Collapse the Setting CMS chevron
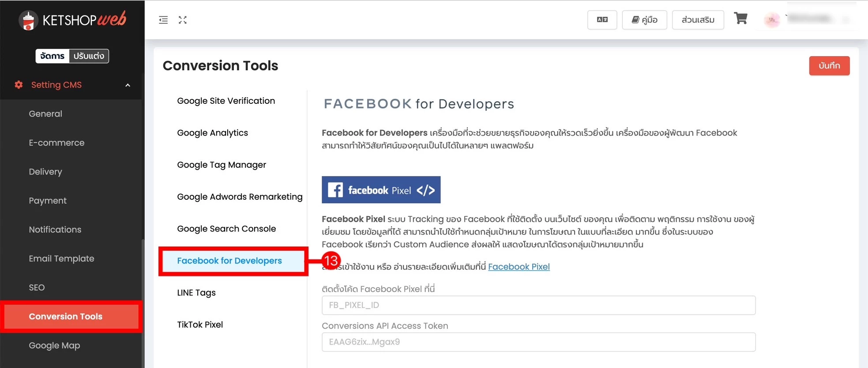Image resolution: width=868 pixels, height=368 pixels. coord(128,85)
